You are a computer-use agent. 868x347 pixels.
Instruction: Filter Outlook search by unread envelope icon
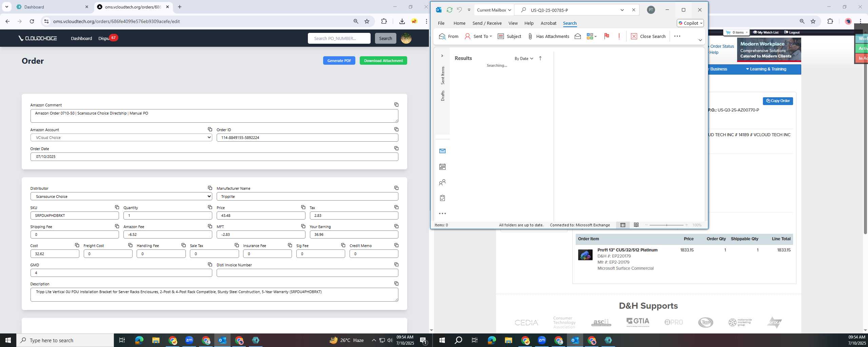pyautogui.click(x=578, y=36)
